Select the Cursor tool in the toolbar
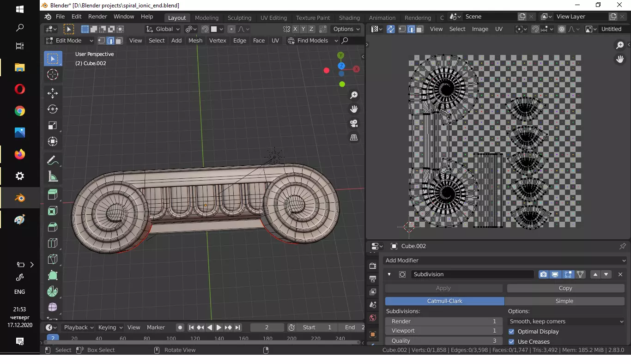The image size is (631, 364). tap(53, 75)
